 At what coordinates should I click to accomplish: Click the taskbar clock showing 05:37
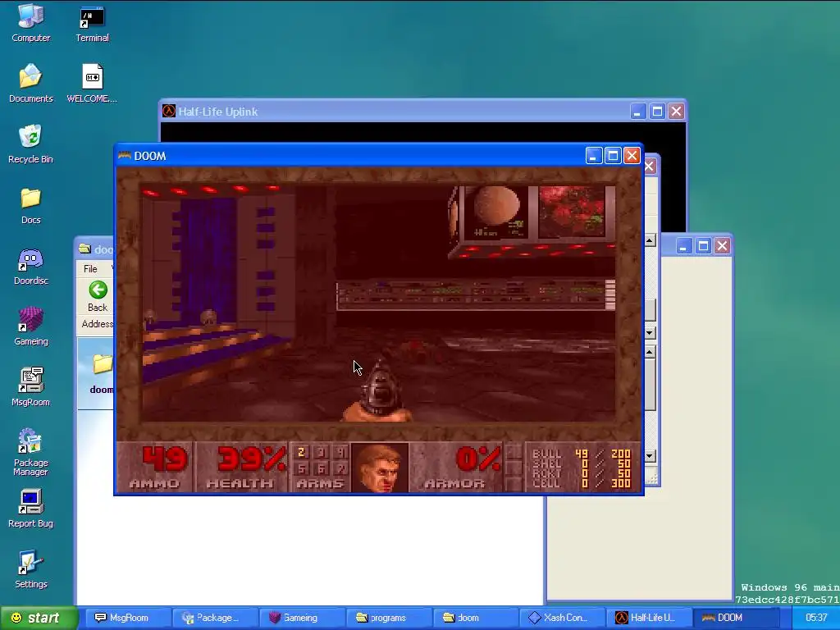coord(816,618)
